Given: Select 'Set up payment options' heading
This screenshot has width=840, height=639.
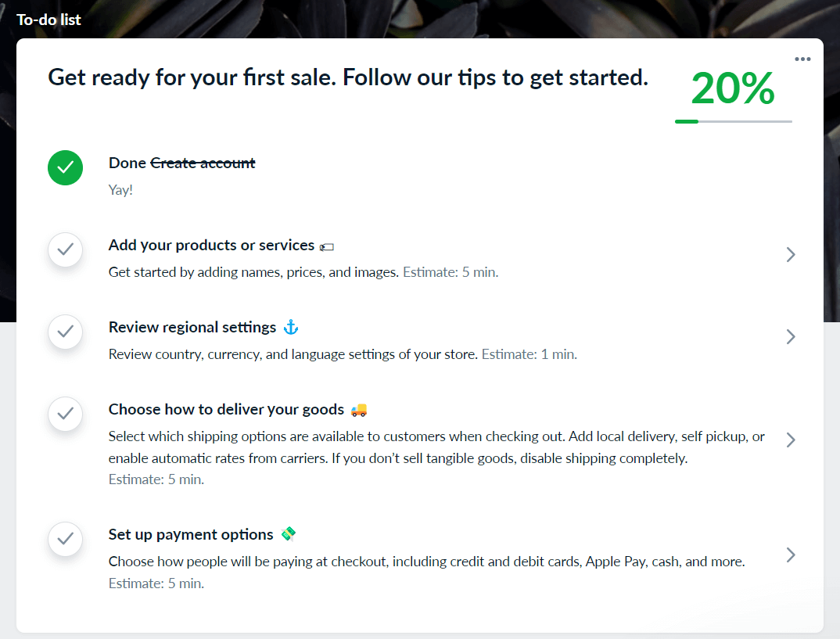Looking at the screenshot, I should point(191,534).
